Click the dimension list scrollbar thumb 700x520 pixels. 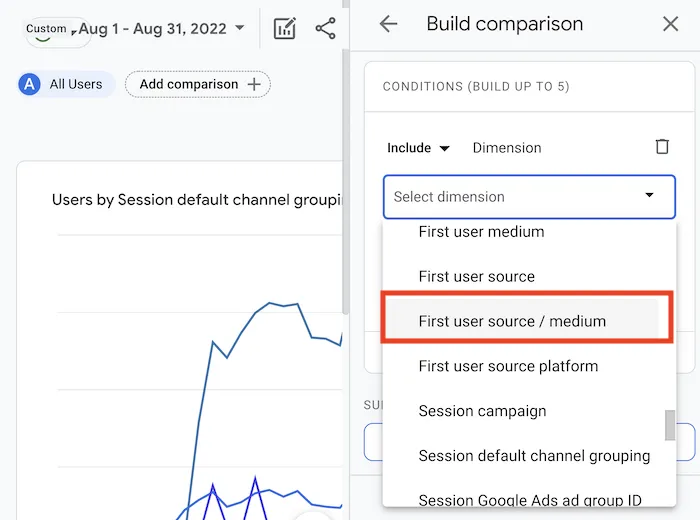(669, 425)
